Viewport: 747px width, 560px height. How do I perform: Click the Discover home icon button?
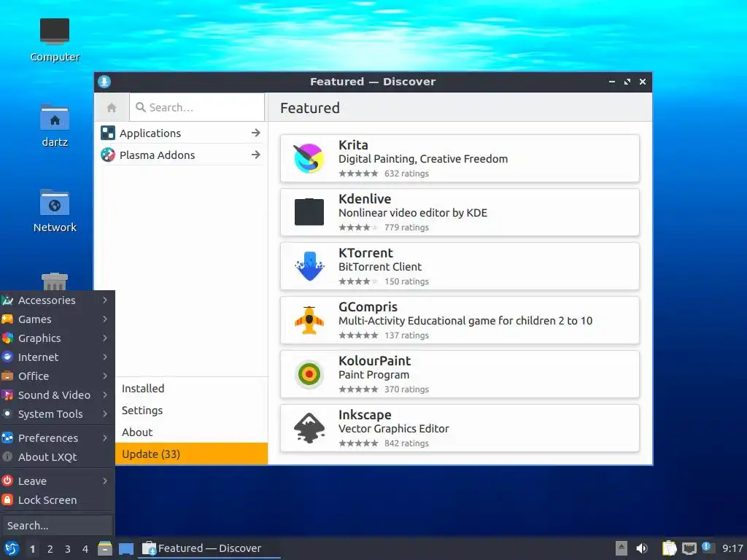(112, 108)
